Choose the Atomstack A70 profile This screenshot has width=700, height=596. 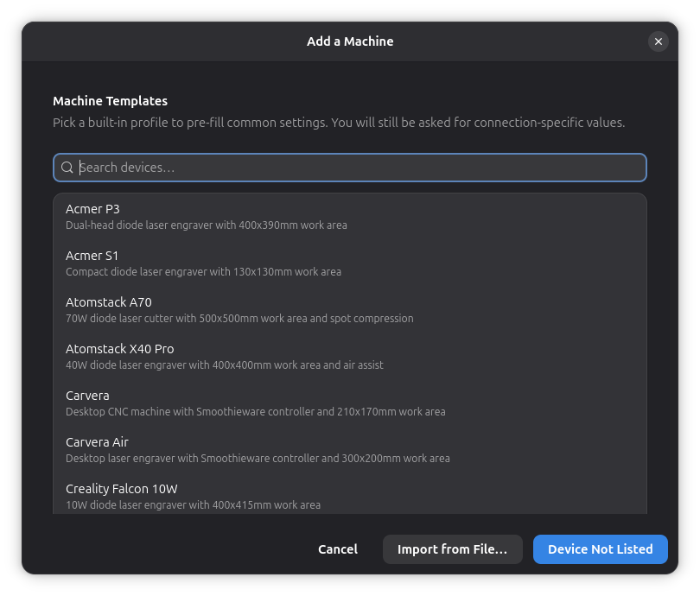tap(349, 310)
